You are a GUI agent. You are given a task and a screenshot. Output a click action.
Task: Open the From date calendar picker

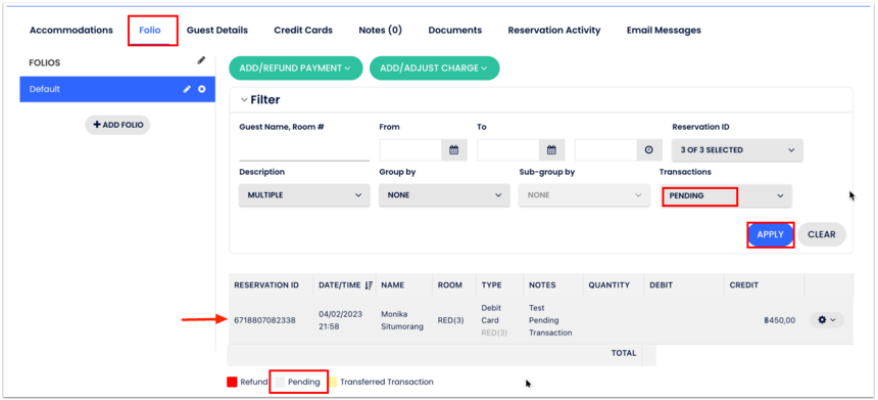[453, 150]
